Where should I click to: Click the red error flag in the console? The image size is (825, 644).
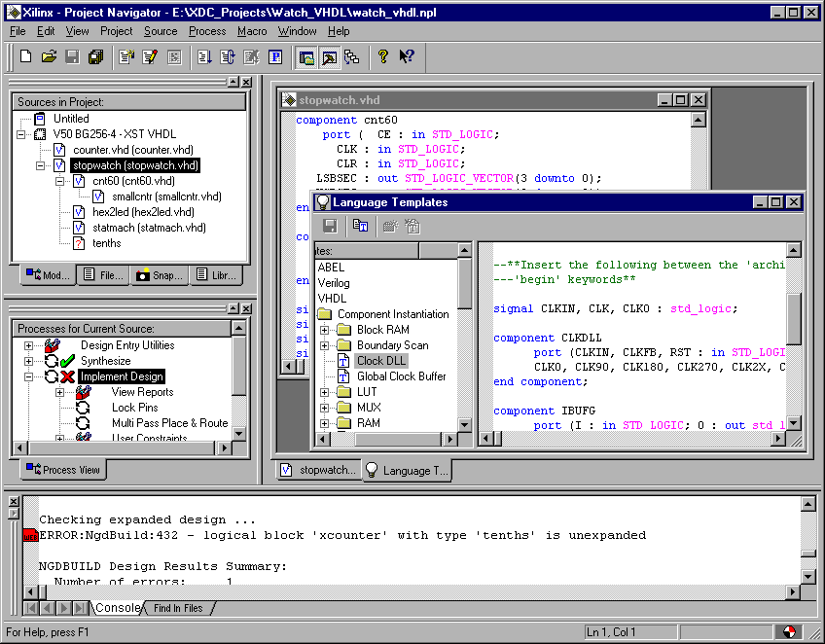pos(29,535)
